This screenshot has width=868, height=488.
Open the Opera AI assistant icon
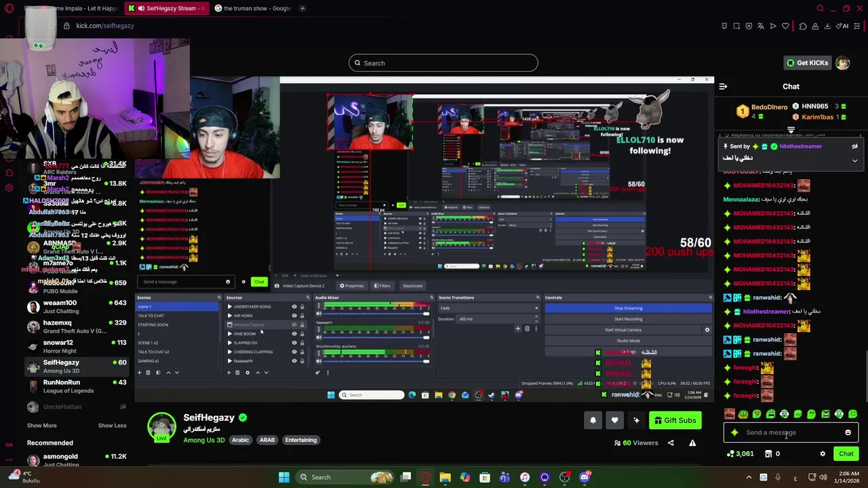click(x=843, y=26)
